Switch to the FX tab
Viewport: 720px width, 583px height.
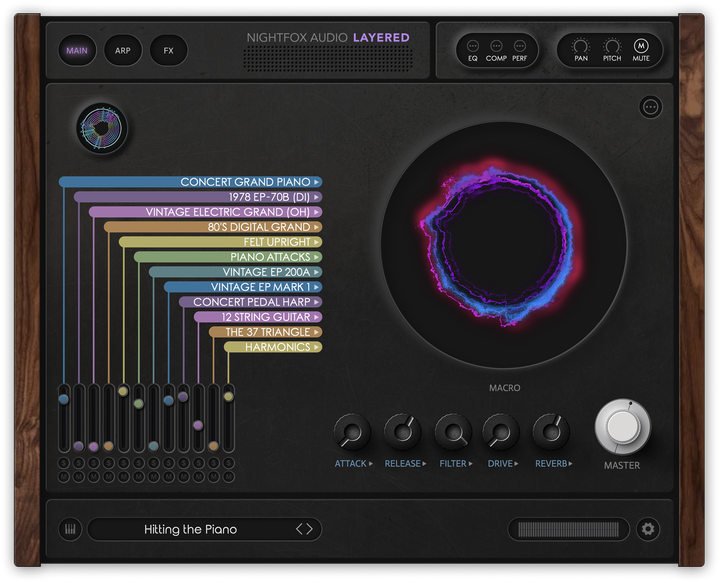168,50
